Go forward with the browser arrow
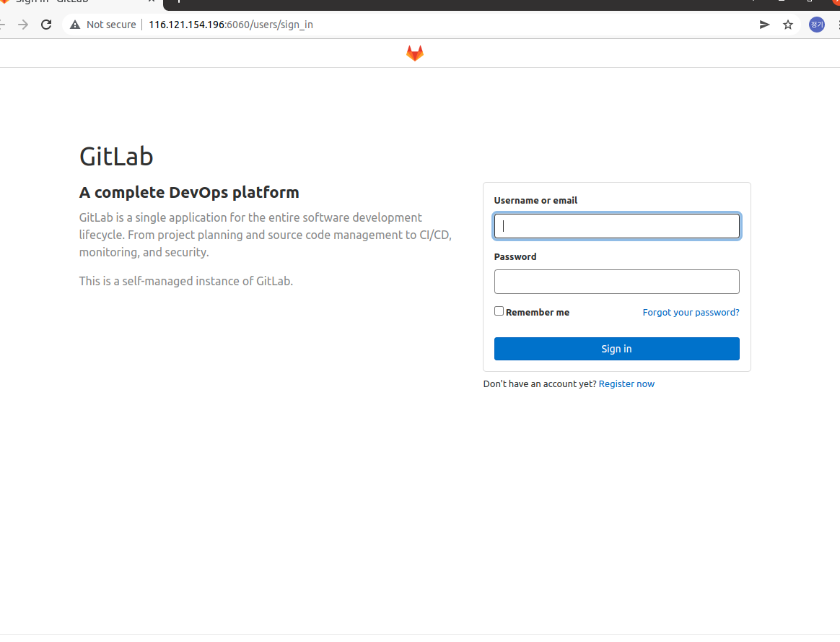 pos(23,25)
